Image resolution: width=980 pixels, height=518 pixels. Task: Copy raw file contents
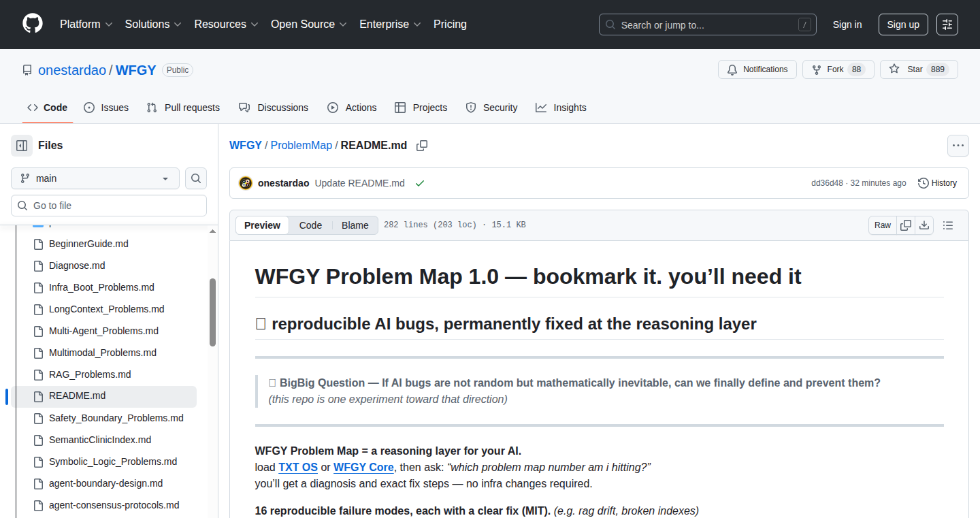click(x=906, y=225)
